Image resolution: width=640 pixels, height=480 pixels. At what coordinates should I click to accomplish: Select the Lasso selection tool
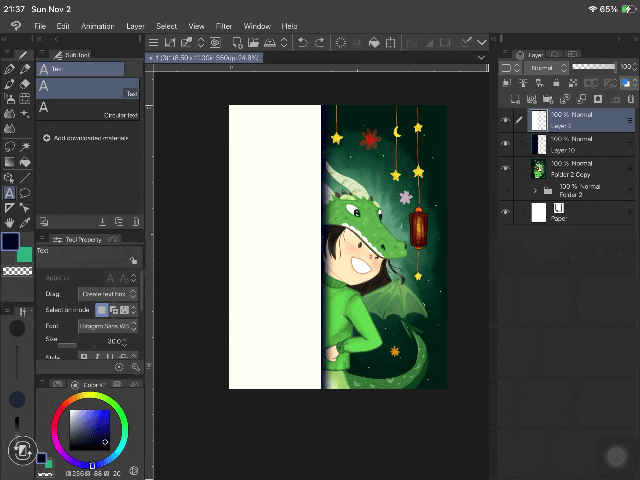tap(9, 147)
